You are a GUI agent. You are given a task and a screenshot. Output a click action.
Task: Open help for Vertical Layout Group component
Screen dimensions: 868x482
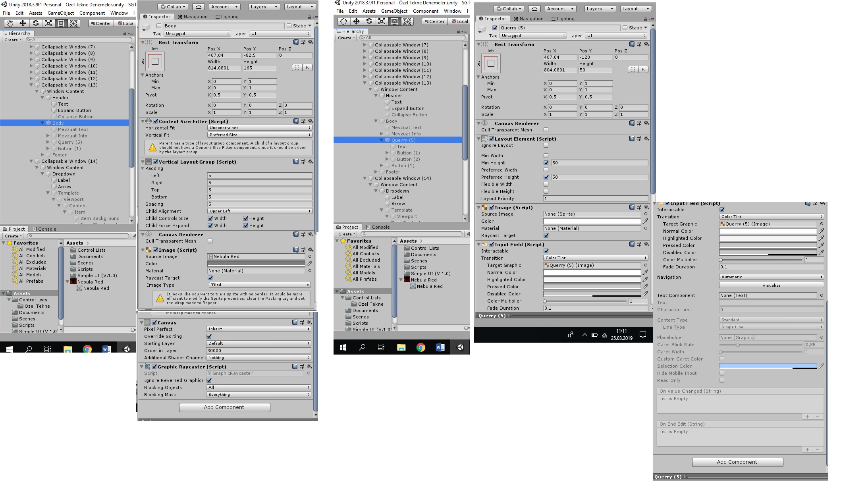click(x=296, y=162)
